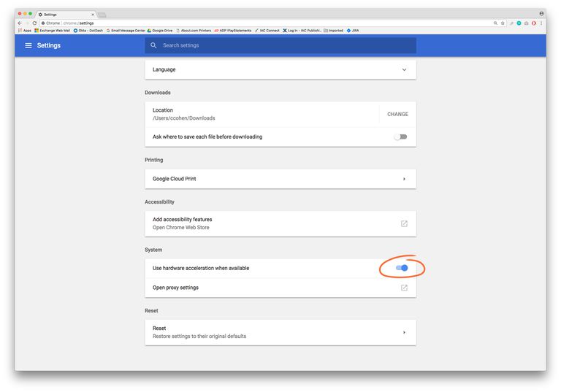The height and width of the screenshot is (392, 561).
Task: Click CHANGE download location button
Action: (x=397, y=114)
